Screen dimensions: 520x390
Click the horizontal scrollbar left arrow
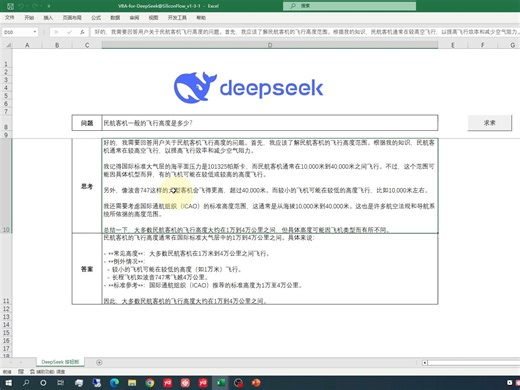point(425,362)
